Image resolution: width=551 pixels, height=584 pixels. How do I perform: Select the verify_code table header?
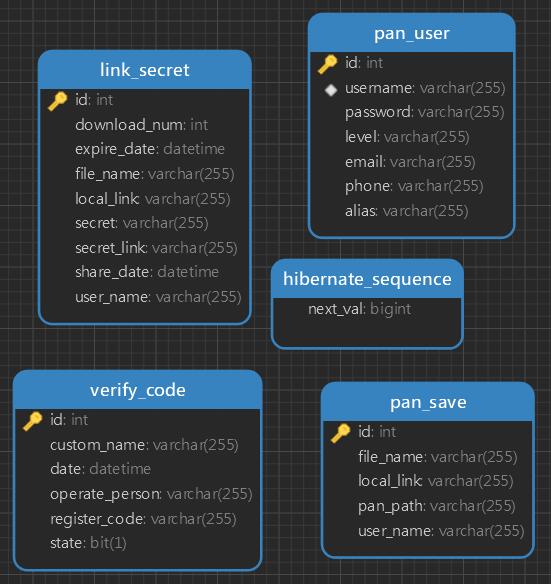pos(137,390)
